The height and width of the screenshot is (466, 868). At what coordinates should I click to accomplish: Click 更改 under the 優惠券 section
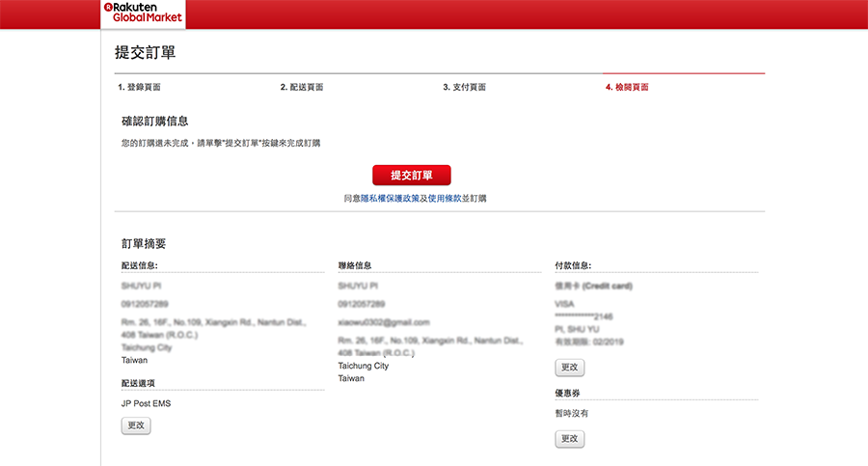pos(570,439)
